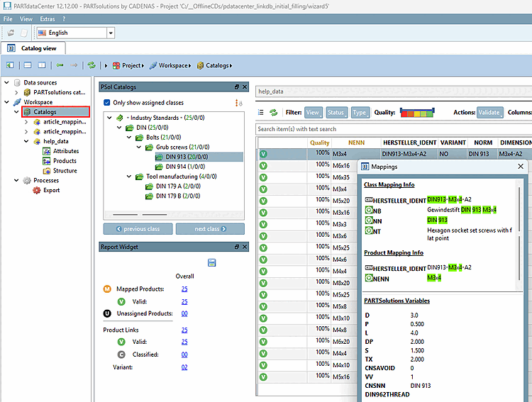Screen dimensions: 532x402
Task: Open Unassigned Products count link 00
Action: (x=184, y=313)
